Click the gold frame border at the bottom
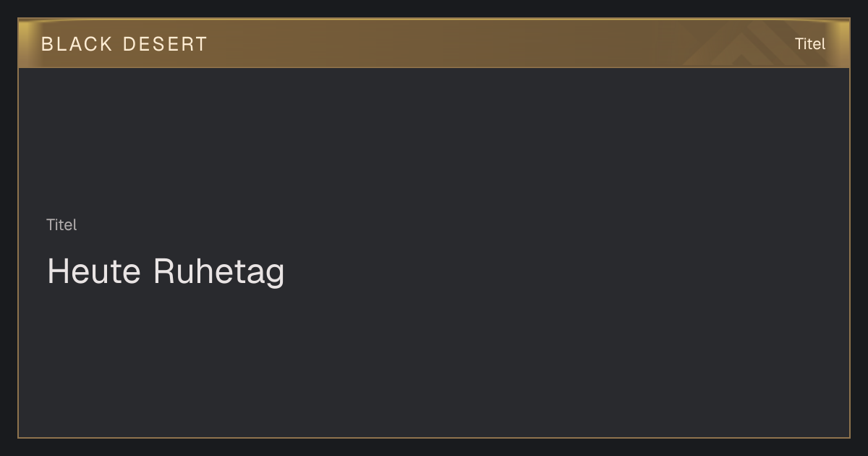 coord(434,437)
